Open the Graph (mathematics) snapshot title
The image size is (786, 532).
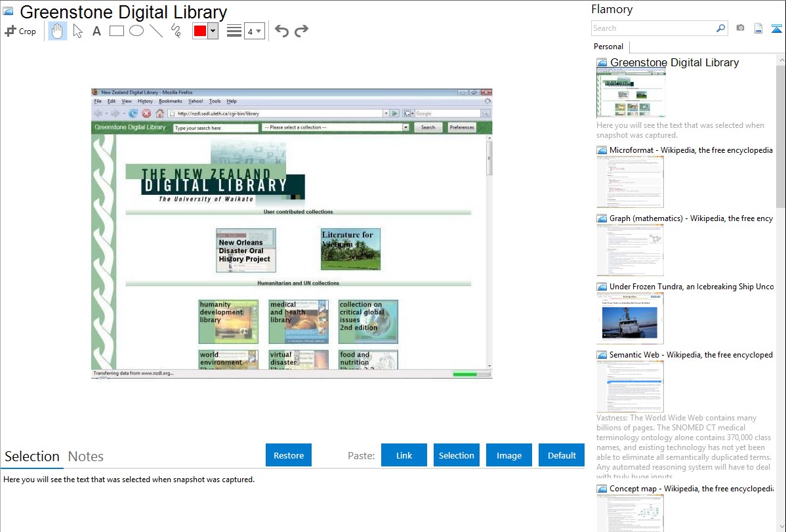(x=691, y=218)
